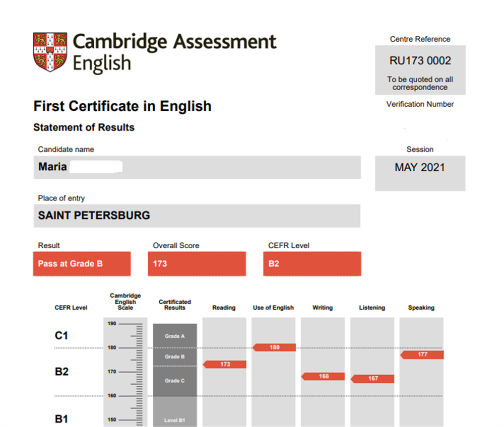Click the red overall score '173' box
This screenshot has height=427, width=504.
(x=197, y=263)
